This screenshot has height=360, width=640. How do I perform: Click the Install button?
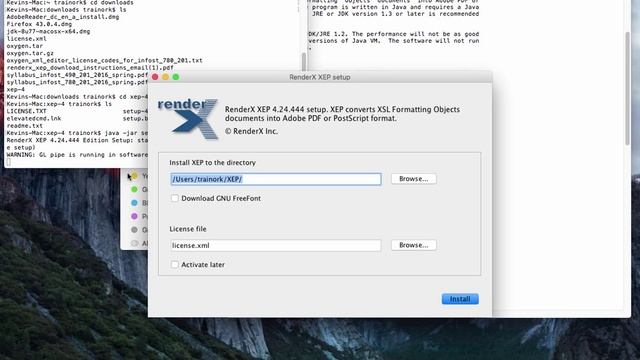[x=460, y=299]
